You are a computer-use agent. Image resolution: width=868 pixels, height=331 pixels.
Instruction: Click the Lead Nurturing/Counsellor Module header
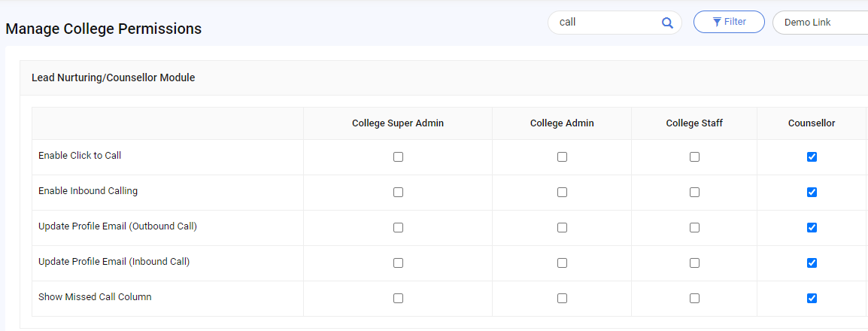coord(114,77)
